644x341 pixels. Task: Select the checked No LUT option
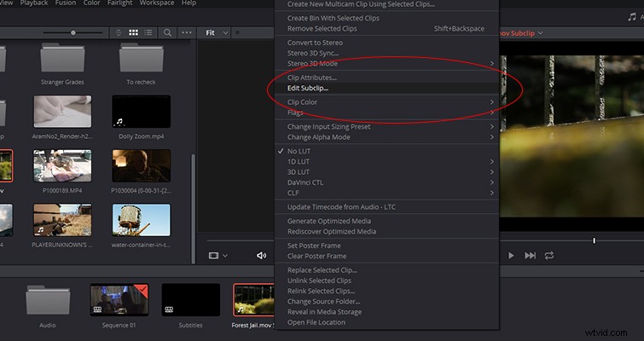pyautogui.click(x=387, y=151)
